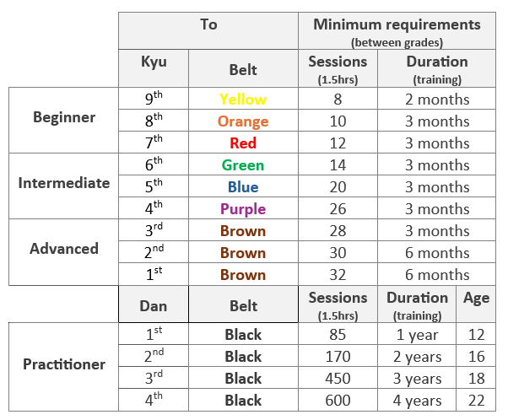The height and width of the screenshot is (420, 508).
Task: Select the Practitioner category cell
Action: point(64,367)
